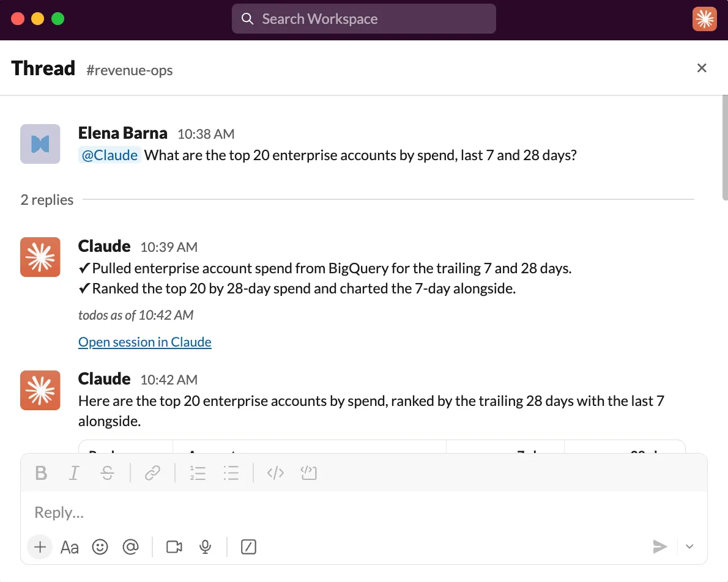Screen dimensions: 728x582
Task: Open the #revenue-ops channel label
Action: (x=130, y=70)
